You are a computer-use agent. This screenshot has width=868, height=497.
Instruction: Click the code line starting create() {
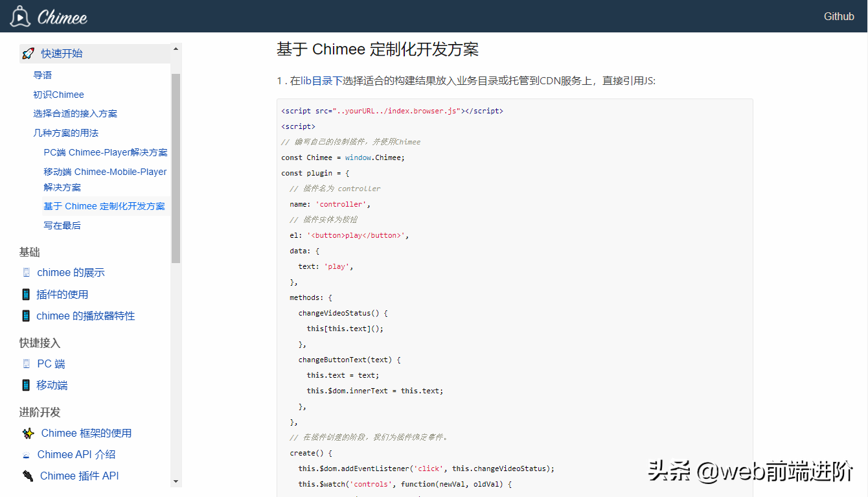[311, 453]
